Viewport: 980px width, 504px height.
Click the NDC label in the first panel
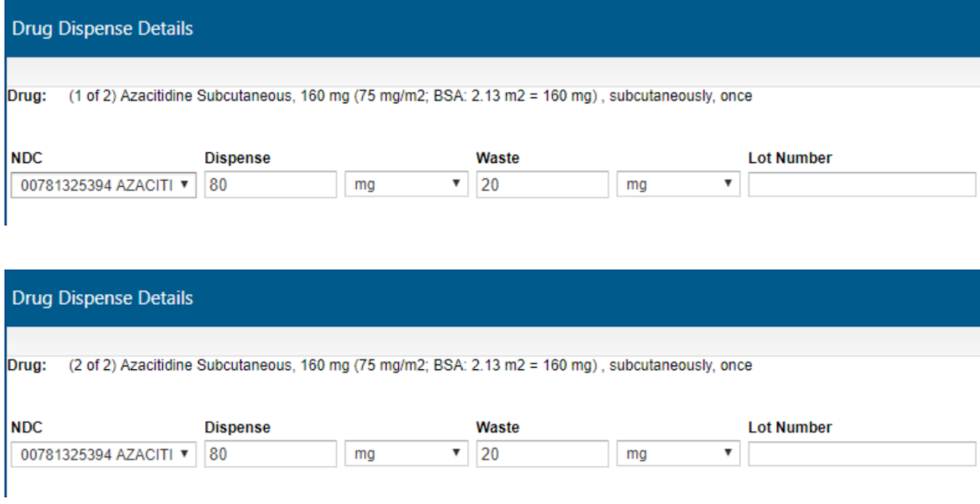coord(26,159)
